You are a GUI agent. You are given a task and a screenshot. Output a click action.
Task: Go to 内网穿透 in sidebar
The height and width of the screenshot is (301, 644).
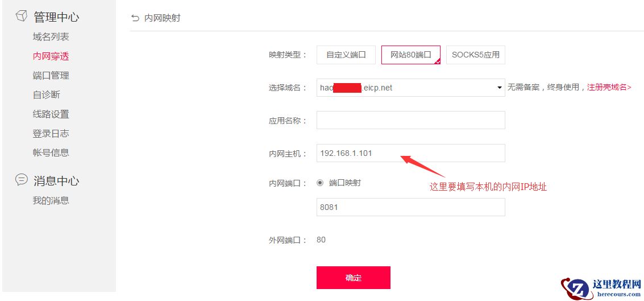(x=51, y=56)
